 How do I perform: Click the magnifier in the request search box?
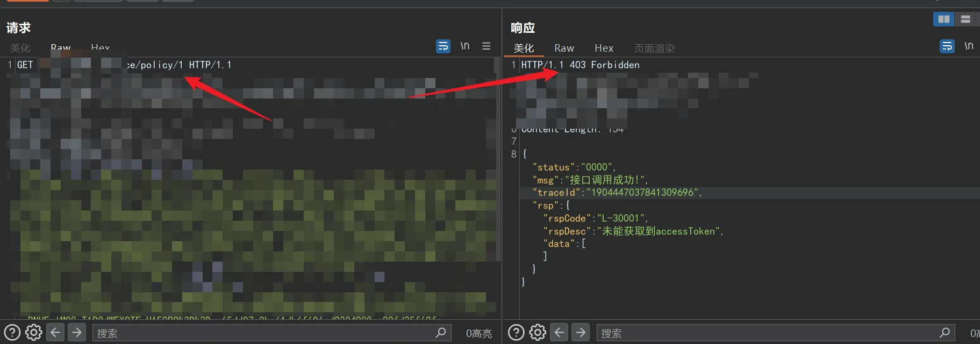[441, 333]
